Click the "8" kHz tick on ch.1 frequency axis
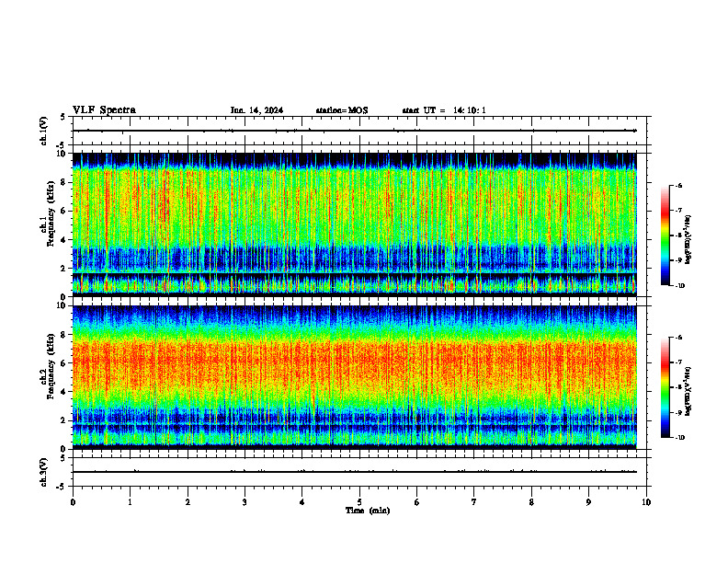The width and height of the screenshot is (728, 563). pyautogui.click(x=63, y=182)
